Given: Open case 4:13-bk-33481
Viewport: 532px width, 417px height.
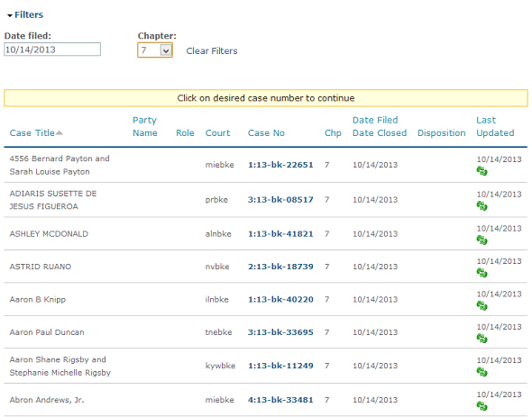Looking at the screenshot, I should coord(280,400).
